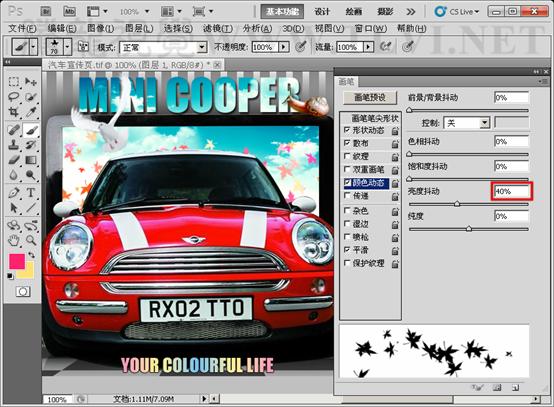The image size is (554, 407).
Task: Select the Line shape tool
Action: pyautogui.click(x=31, y=208)
